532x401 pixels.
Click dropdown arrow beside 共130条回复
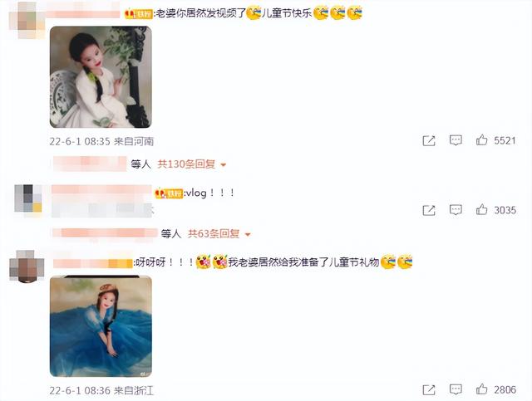click(x=224, y=165)
